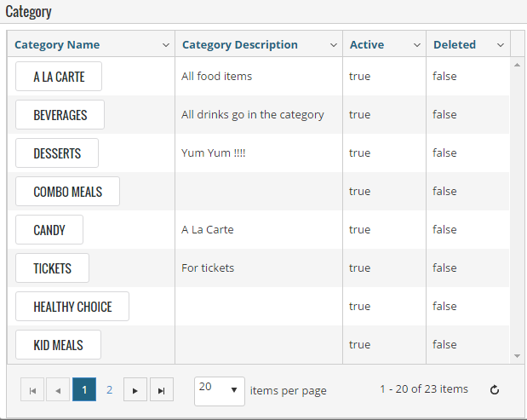Open Active column menu chevron
Screen dimensions: 527x420
(417, 45)
